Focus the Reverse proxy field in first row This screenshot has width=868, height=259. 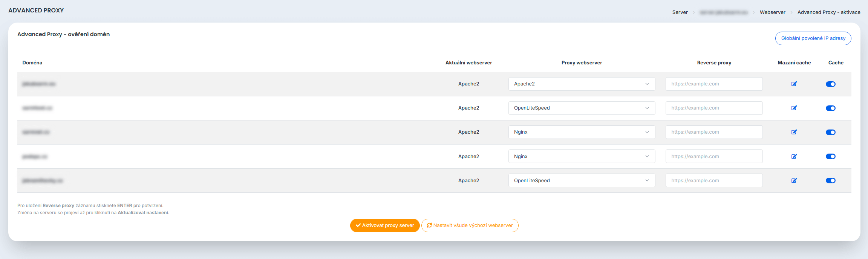pyautogui.click(x=714, y=84)
